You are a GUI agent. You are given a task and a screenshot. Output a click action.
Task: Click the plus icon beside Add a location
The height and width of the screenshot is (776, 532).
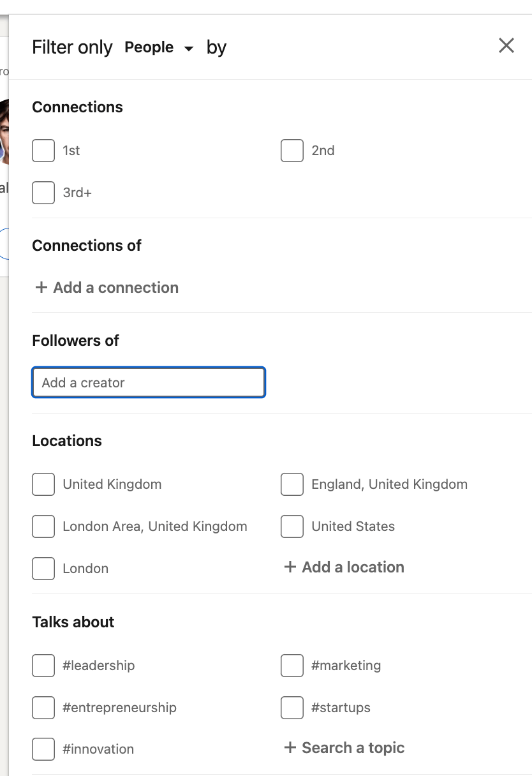click(x=290, y=567)
